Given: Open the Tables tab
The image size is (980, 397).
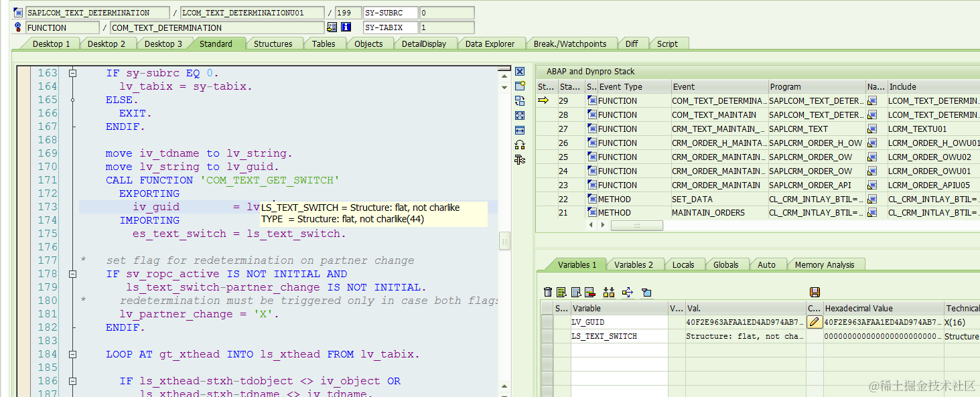Looking at the screenshot, I should [x=324, y=44].
